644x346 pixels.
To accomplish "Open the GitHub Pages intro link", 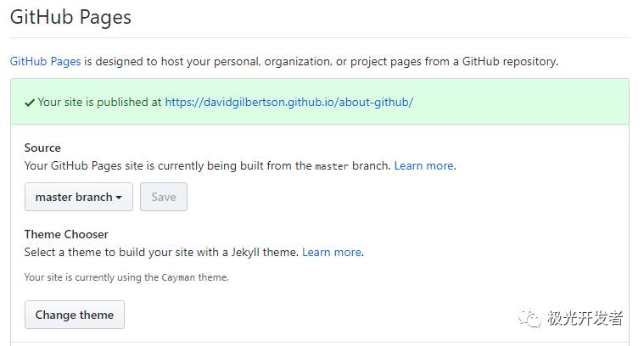I will pos(45,62).
